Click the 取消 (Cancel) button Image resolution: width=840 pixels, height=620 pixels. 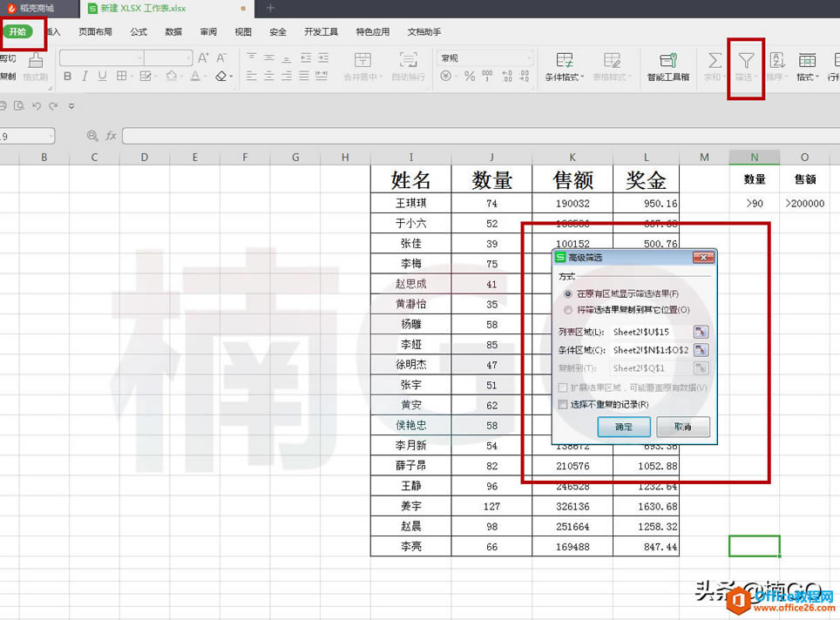point(683,427)
